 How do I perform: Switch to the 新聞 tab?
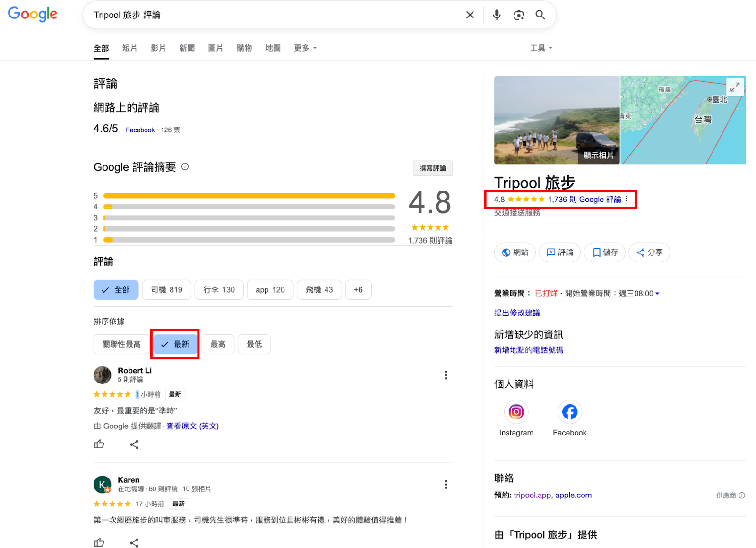(187, 48)
